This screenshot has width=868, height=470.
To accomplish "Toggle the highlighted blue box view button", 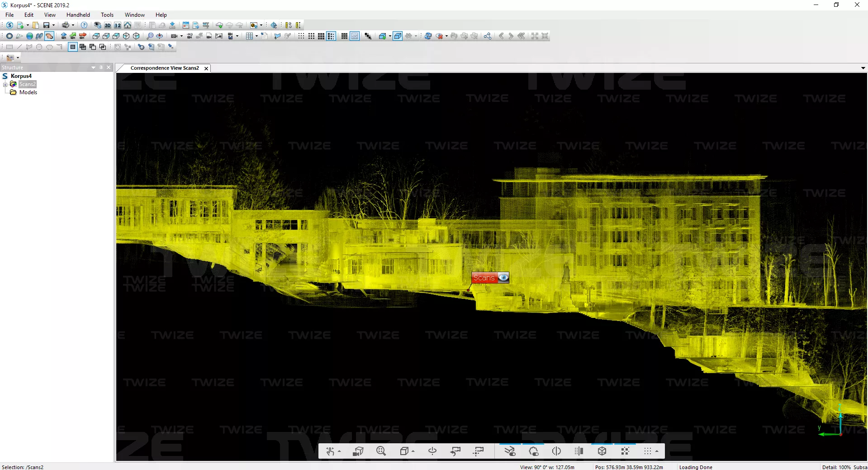I will [x=398, y=36].
